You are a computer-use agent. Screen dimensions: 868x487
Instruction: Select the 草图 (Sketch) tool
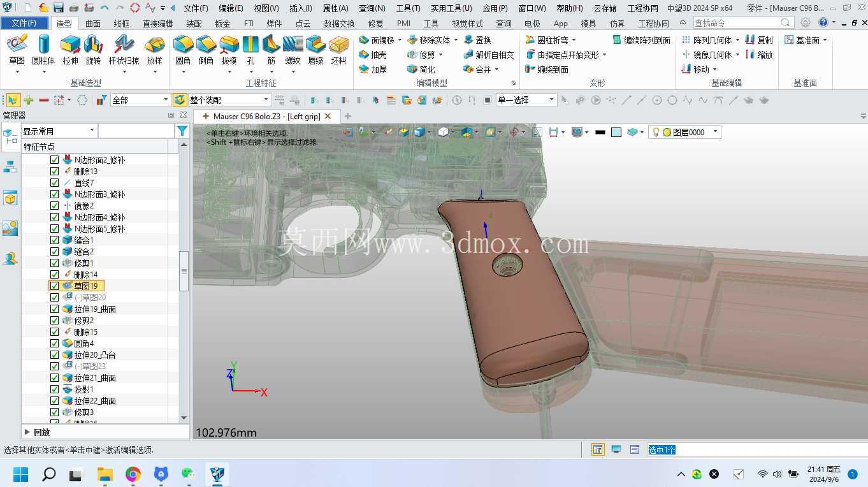pos(17,50)
